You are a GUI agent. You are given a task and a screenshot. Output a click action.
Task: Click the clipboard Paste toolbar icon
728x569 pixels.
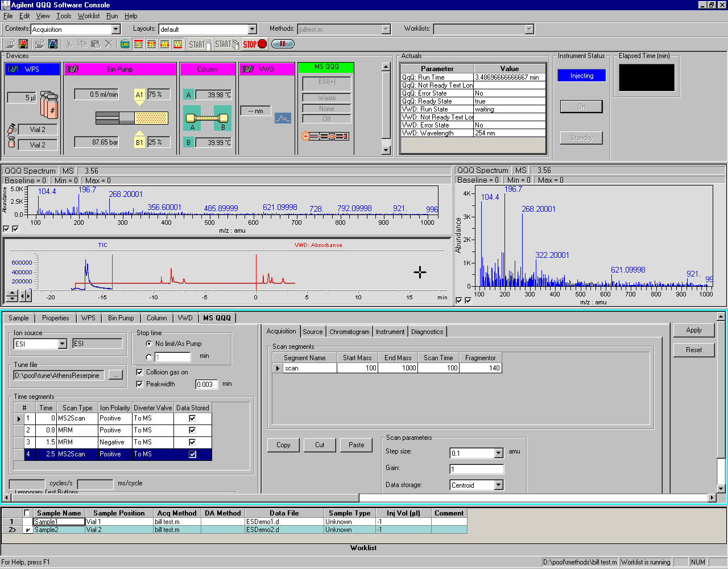96,44
